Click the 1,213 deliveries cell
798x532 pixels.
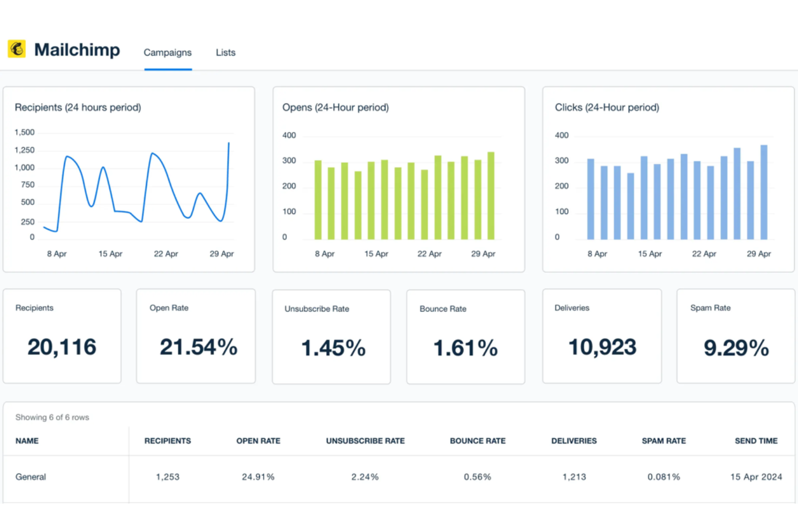pos(574,477)
